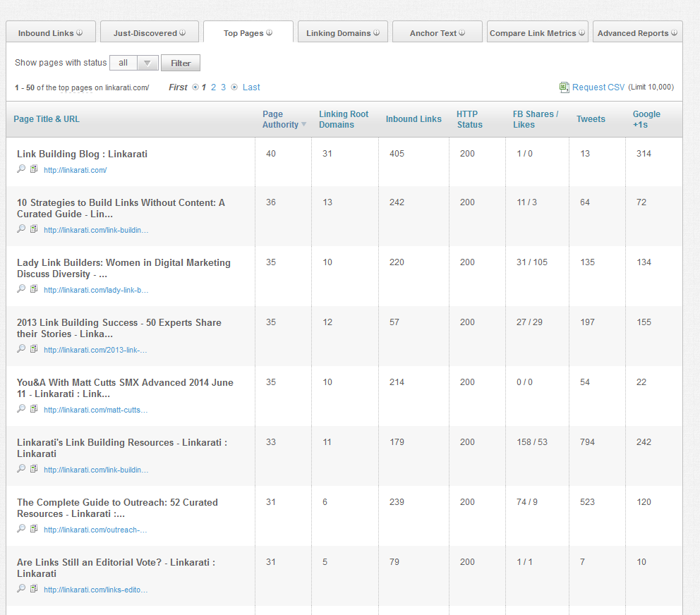Click the last-page arrow icon in pagination
Viewport: 700px width, 615px height.
[234, 87]
